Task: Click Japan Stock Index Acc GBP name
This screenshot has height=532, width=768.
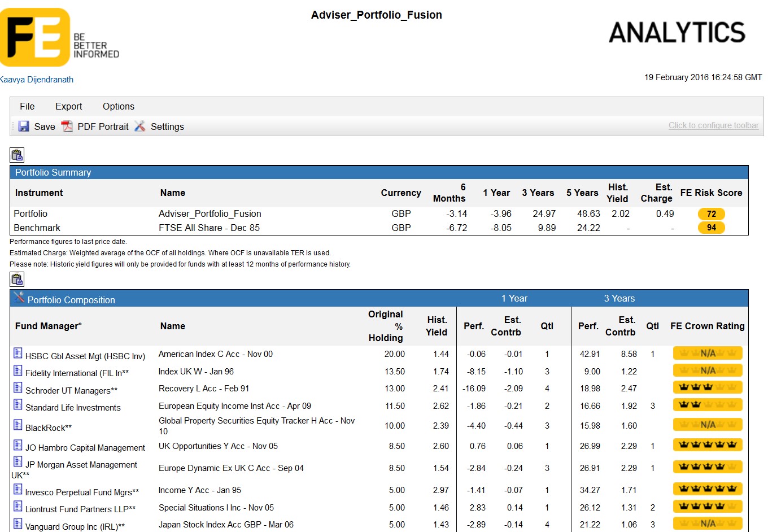Action: (x=226, y=525)
